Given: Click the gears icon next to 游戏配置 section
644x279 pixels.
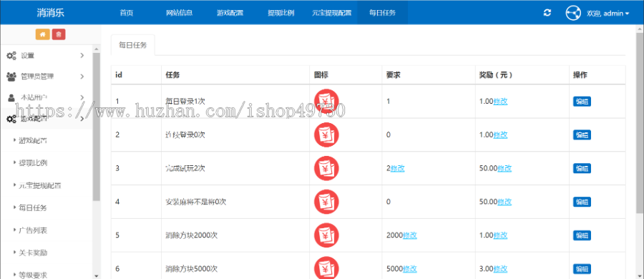Looking at the screenshot, I should click(11, 119).
